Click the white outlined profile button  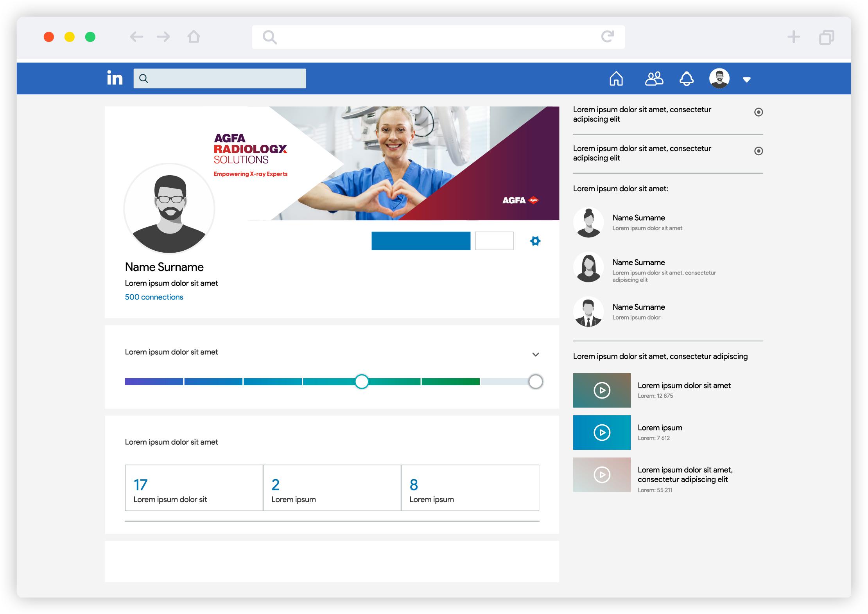(494, 241)
